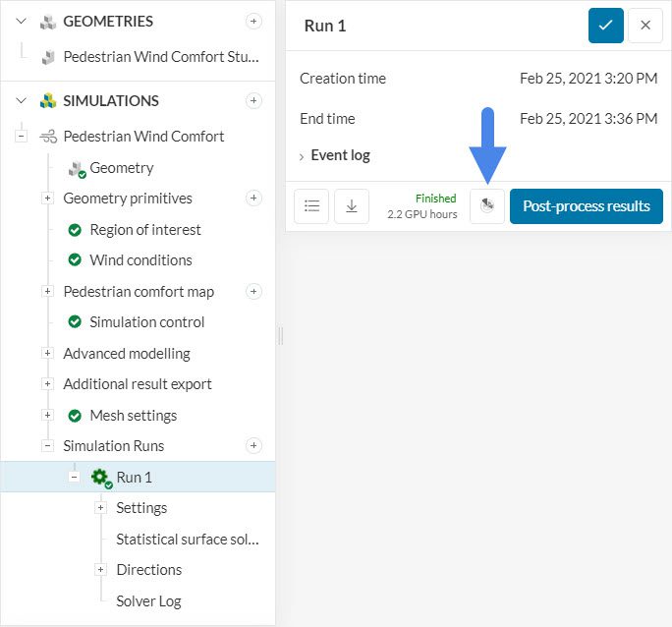Close the Run 1 panel
672x627 pixels.
pos(645,26)
